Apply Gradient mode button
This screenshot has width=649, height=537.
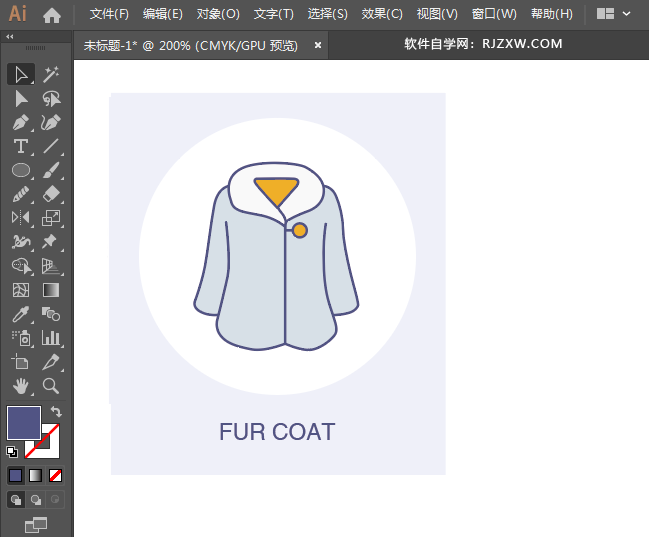(36, 475)
